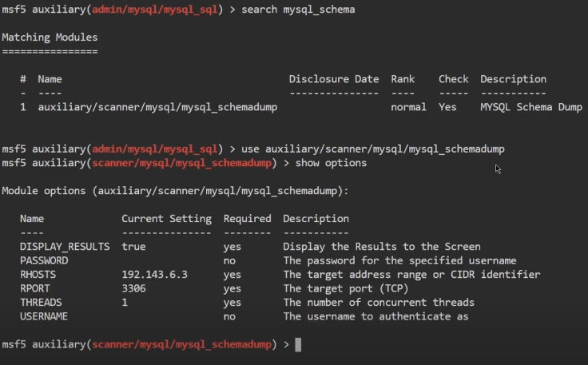Click the 'normal' rank value
Image resolution: width=588 pixels, height=365 pixels.
click(408, 107)
